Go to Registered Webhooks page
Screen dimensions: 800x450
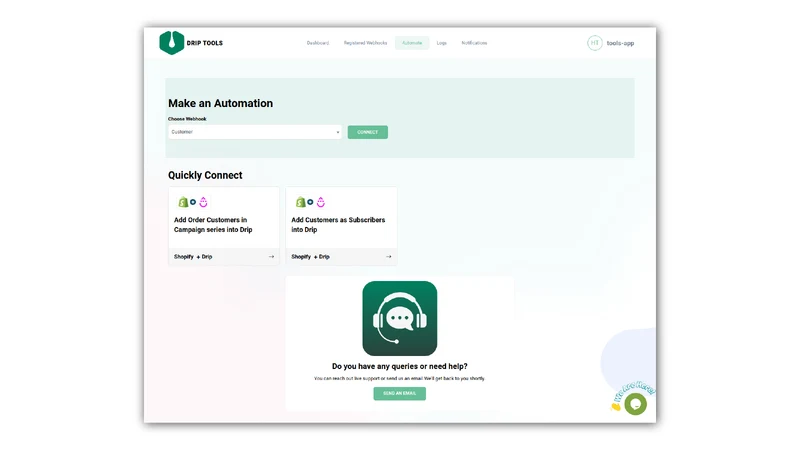tap(365, 43)
